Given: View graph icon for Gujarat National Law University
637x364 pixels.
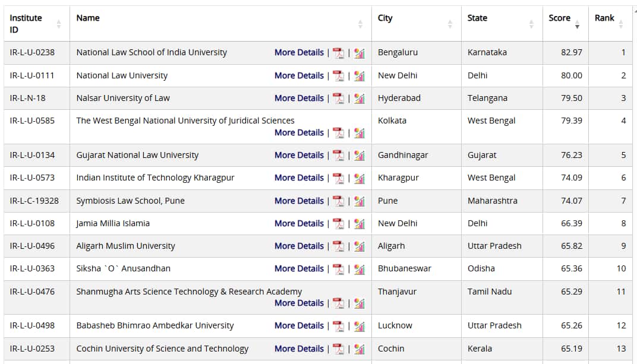Looking at the screenshot, I should (x=360, y=156).
